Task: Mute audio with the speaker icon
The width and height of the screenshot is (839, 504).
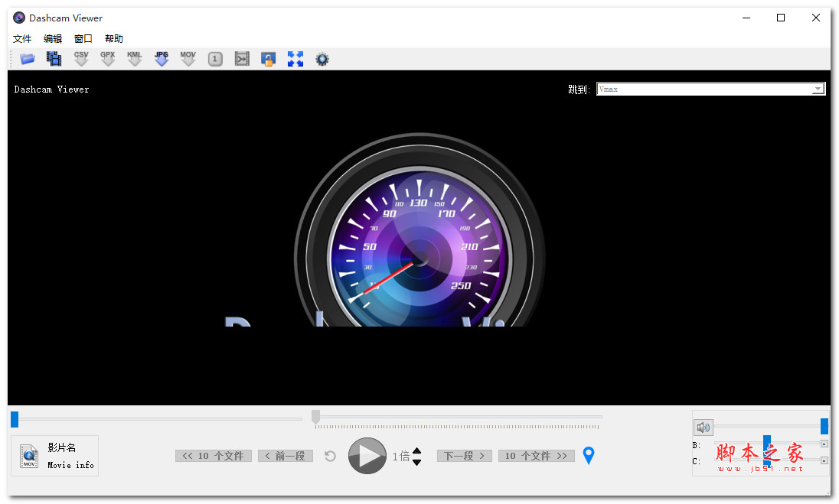Action: pyautogui.click(x=703, y=428)
